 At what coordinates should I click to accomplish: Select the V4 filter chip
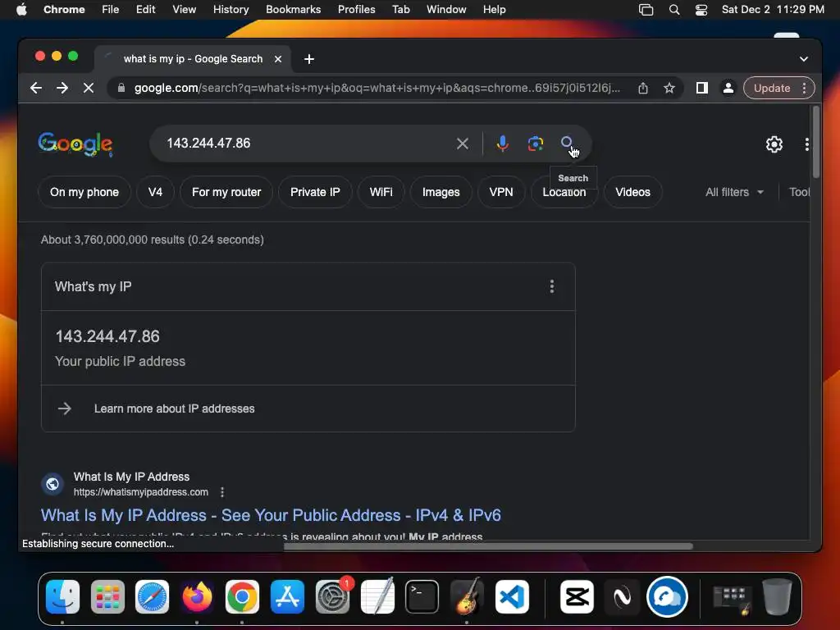(155, 192)
